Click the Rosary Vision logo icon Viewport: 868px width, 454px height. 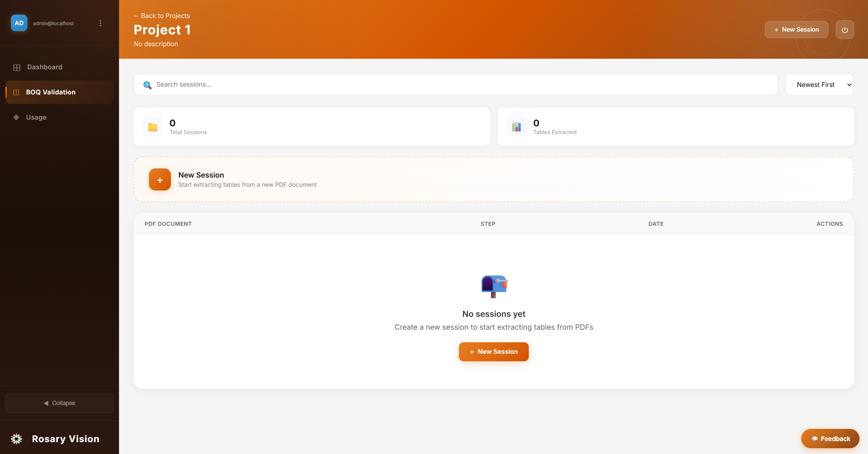click(16, 439)
